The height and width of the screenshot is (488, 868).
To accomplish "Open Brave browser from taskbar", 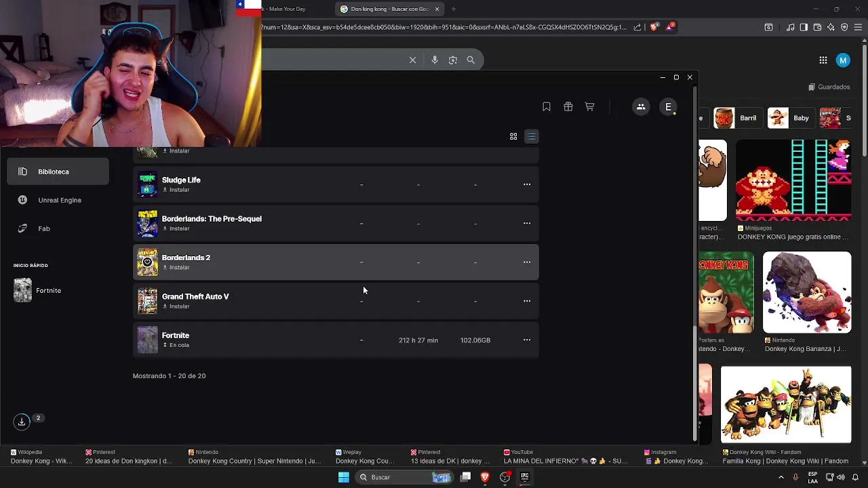I will [x=485, y=477].
